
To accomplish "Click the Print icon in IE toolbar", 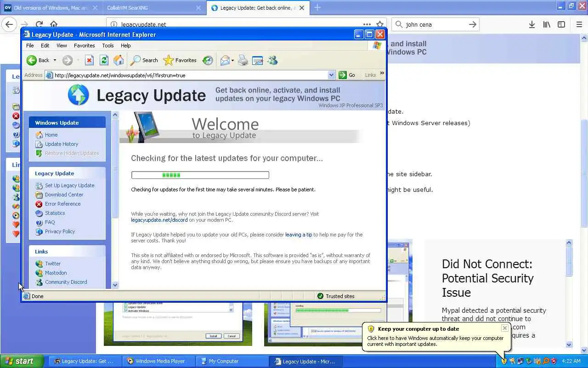I will (243, 60).
